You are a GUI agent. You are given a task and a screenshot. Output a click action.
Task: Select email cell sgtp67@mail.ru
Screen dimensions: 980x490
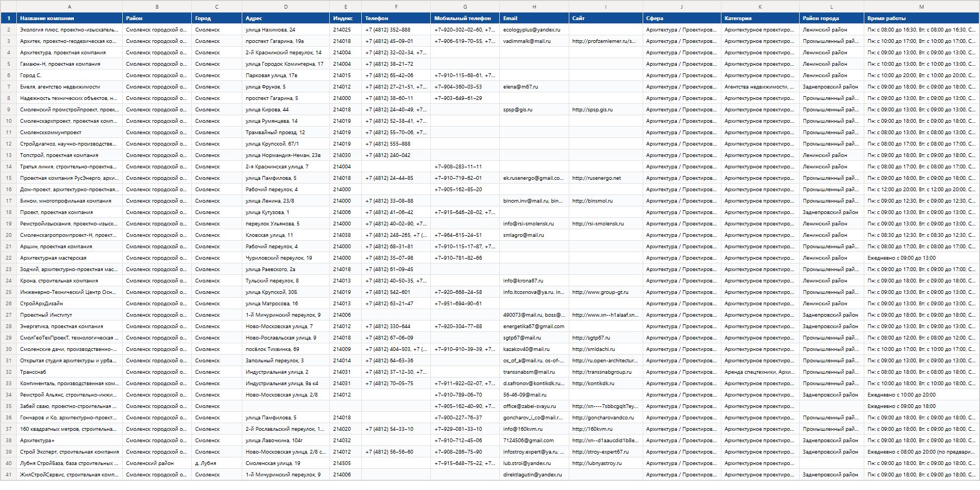click(x=534, y=337)
